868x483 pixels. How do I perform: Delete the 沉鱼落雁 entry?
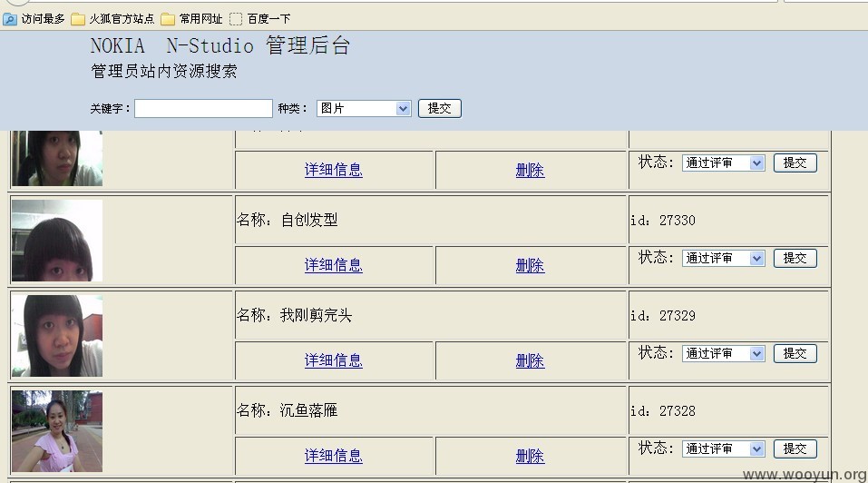coord(530,456)
